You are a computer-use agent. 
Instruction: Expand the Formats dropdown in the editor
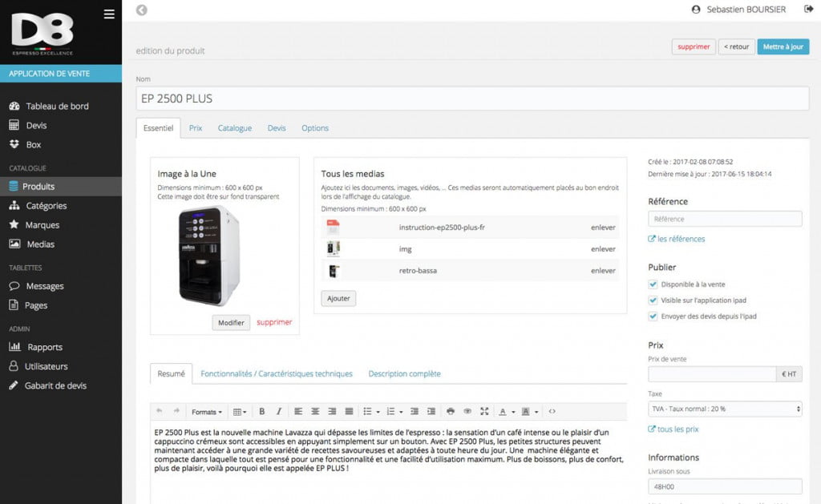(206, 412)
